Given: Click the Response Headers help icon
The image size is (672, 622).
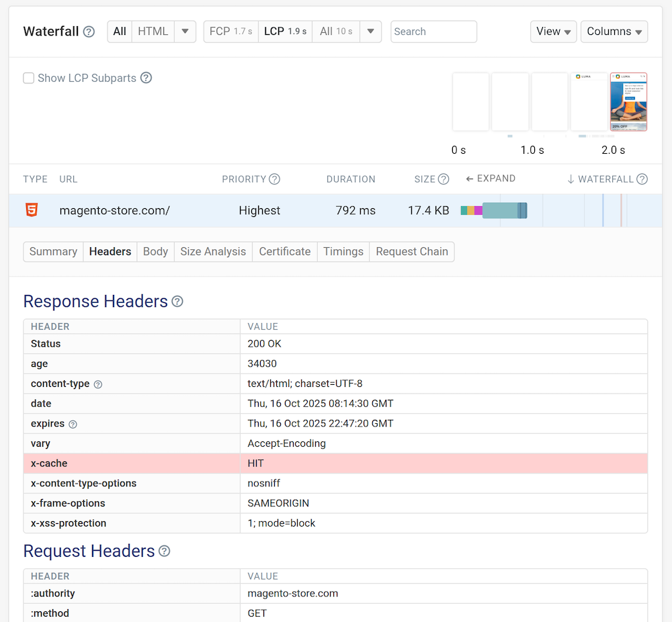Looking at the screenshot, I should pos(177,302).
